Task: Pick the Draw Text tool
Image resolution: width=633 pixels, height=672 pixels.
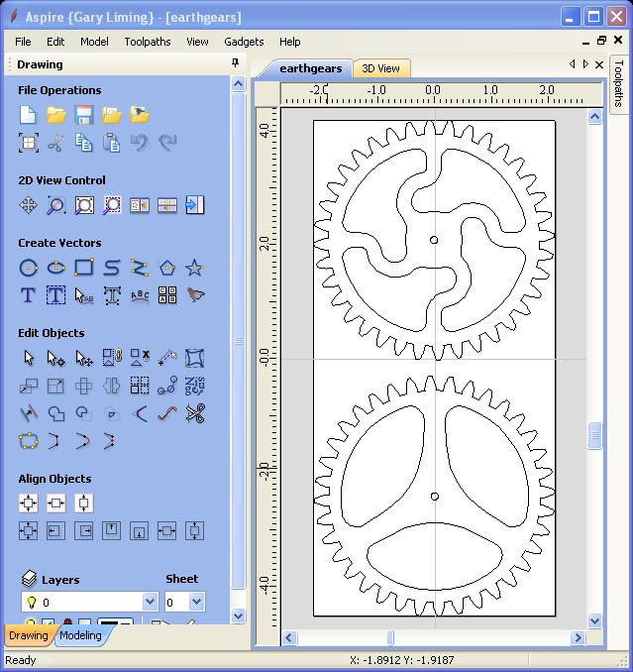Action: 29,295
